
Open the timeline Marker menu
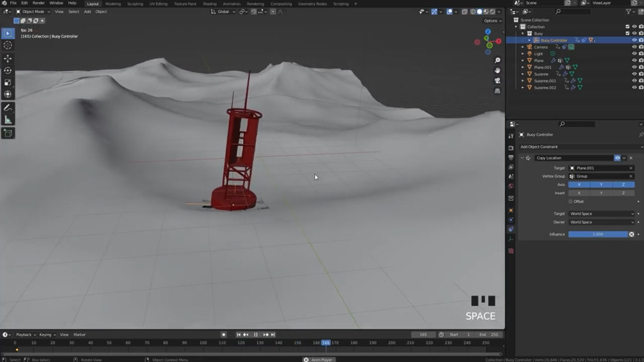[79, 335]
